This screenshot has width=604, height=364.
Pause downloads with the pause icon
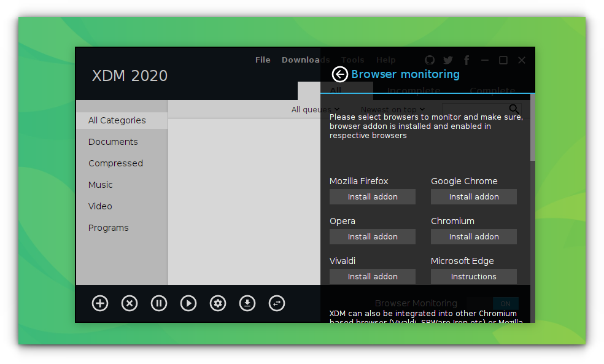tap(159, 303)
